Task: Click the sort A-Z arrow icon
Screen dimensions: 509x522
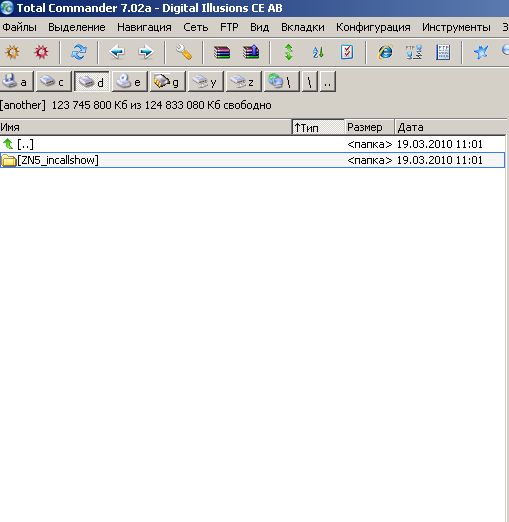Action: [x=318, y=52]
